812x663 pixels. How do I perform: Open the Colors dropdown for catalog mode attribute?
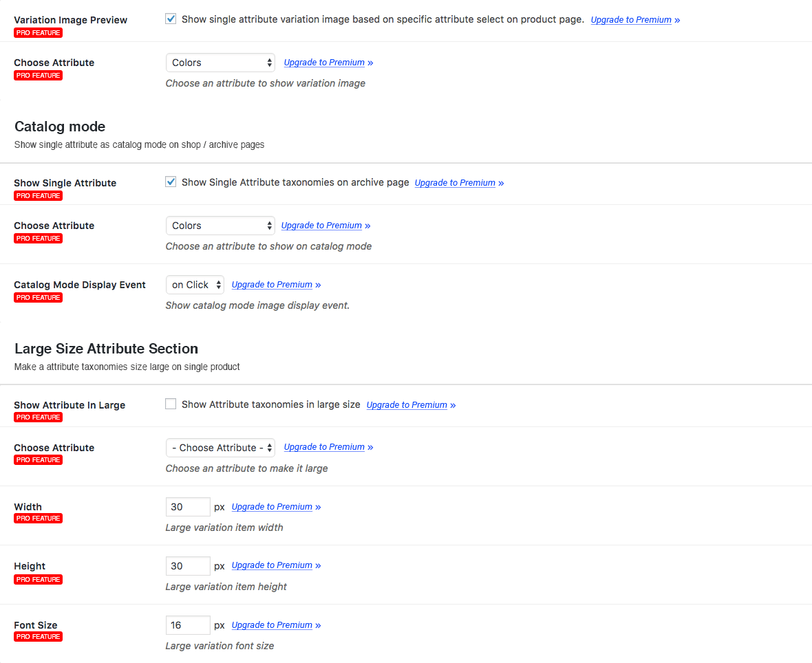(220, 226)
